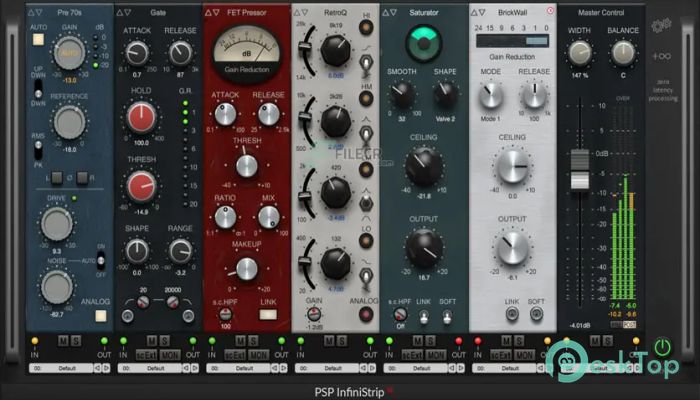Image resolution: width=700 pixels, height=400 pixels.
Task: Flip the RetroQ HI filter shape switch
Action: click(366, 65)
